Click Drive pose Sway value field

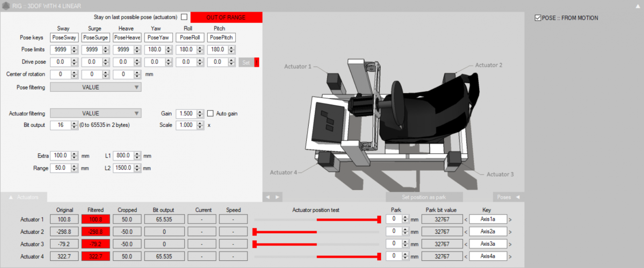coord(61,62)
